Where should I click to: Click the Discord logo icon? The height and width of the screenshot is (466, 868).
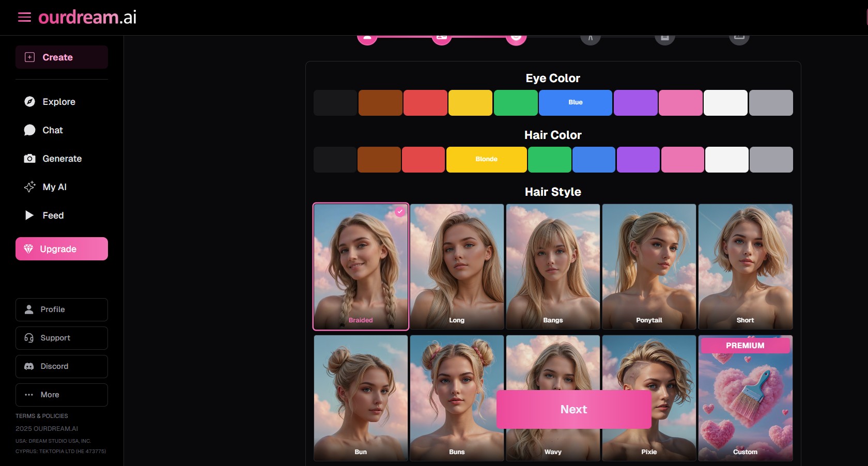[x=29, y=366]
